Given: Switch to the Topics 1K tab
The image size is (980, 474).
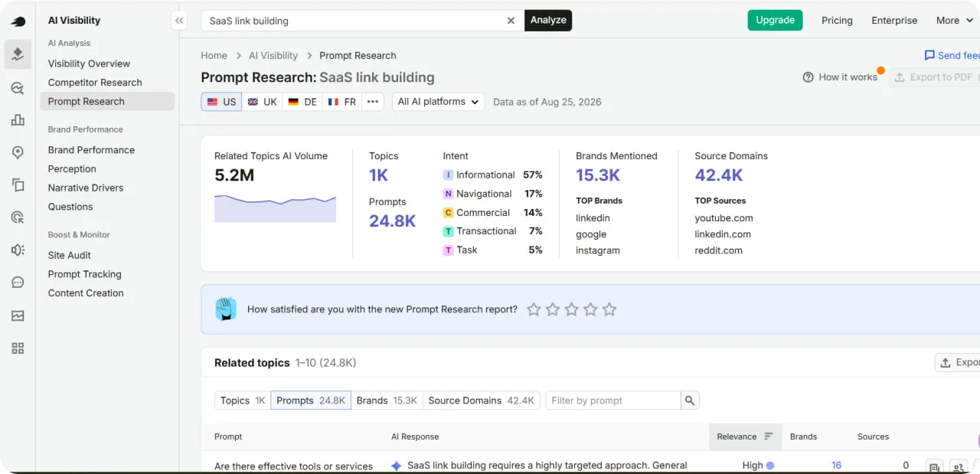Looking at the screenshot, I should click(243, 400).
